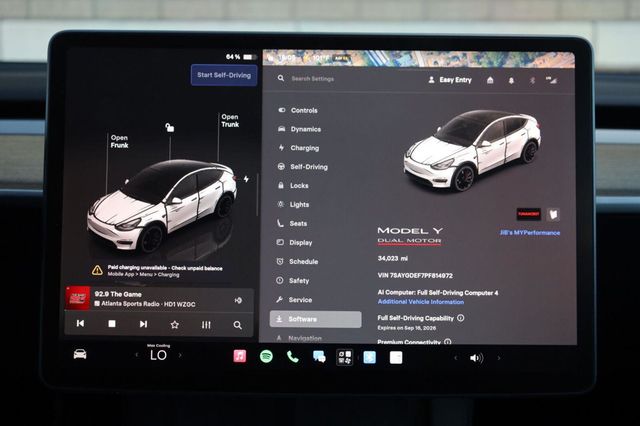
Task: Open car controls from bottom bar car icon
Action: coord(80,354)
